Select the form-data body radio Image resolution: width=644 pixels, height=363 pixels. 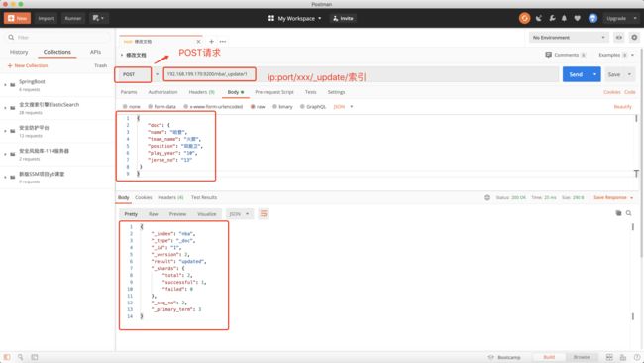[x=151, y=107]
